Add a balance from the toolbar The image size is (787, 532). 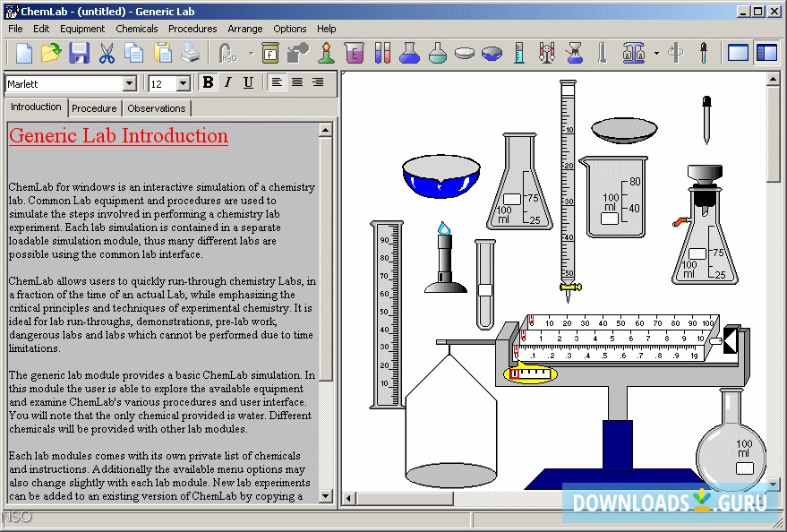tap(634, 53)
